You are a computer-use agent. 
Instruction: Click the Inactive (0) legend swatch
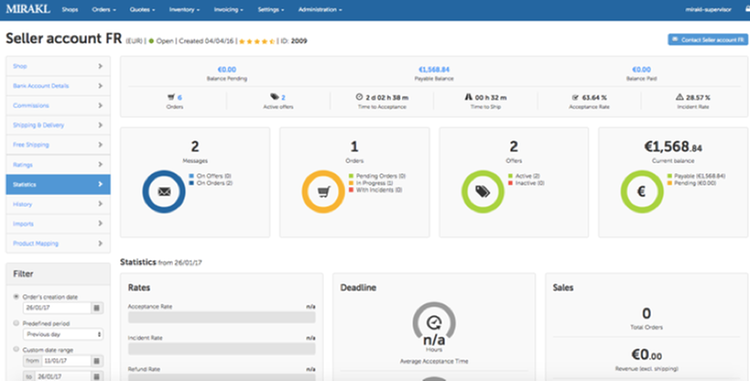click(x=510, y=183)
